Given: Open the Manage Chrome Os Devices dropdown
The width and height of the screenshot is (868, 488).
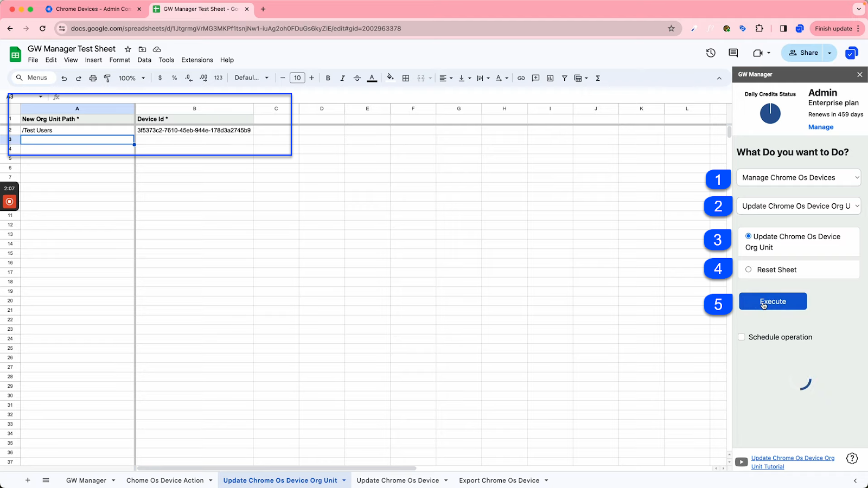Looking at the screenshot, I should pos(799,177).
